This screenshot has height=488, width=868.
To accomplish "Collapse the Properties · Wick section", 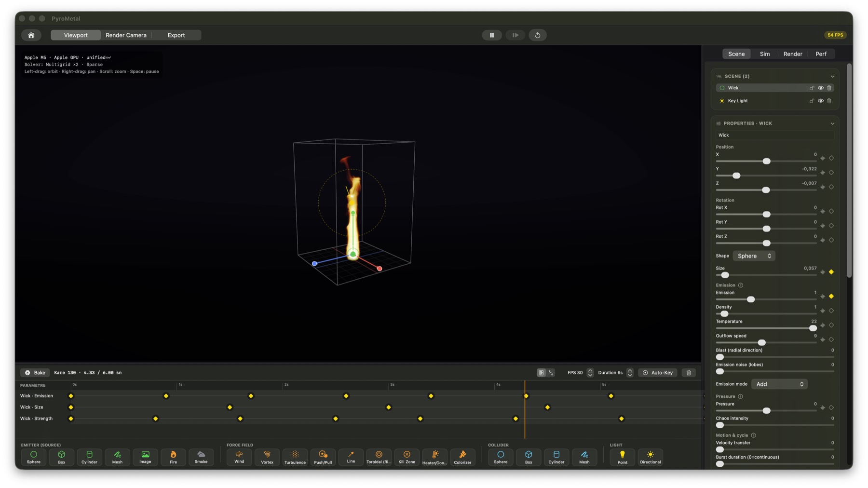I will [x=832, y=123].
